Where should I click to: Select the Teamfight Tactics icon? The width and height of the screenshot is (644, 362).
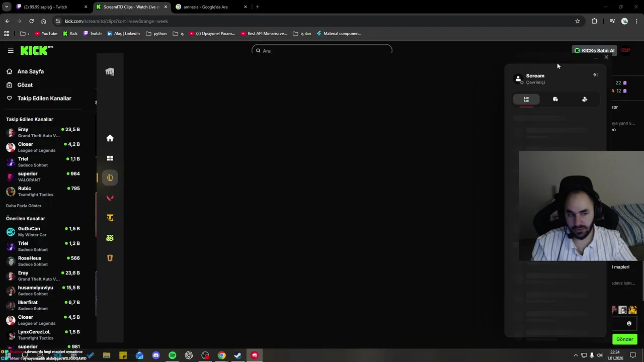(x=110, y=218)
